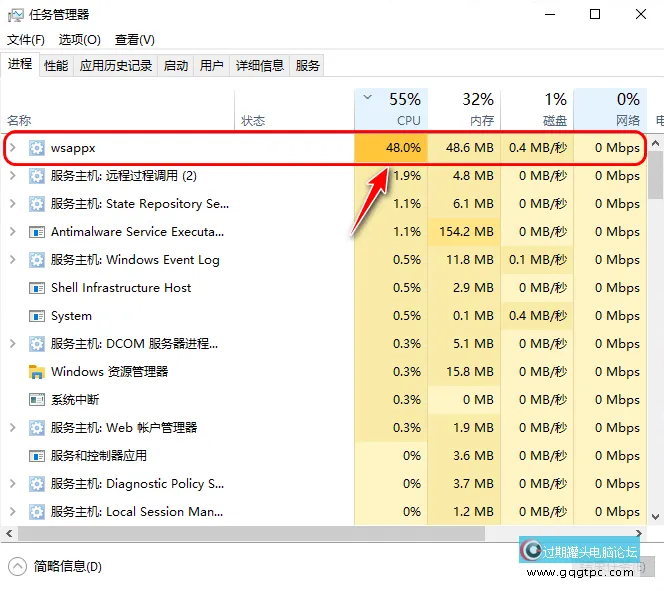Select the 服务和控制器应用 row name
The width and height of the screenshot is (664, 591).
click(x=99, y=456)
